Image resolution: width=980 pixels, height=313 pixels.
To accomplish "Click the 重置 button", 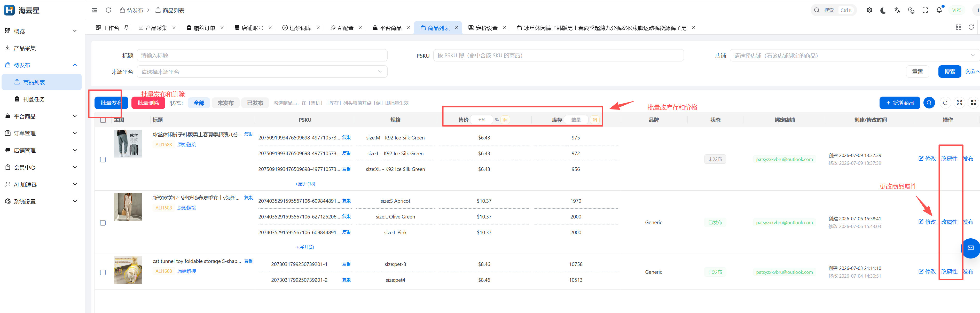I will [x=917, y=72].
